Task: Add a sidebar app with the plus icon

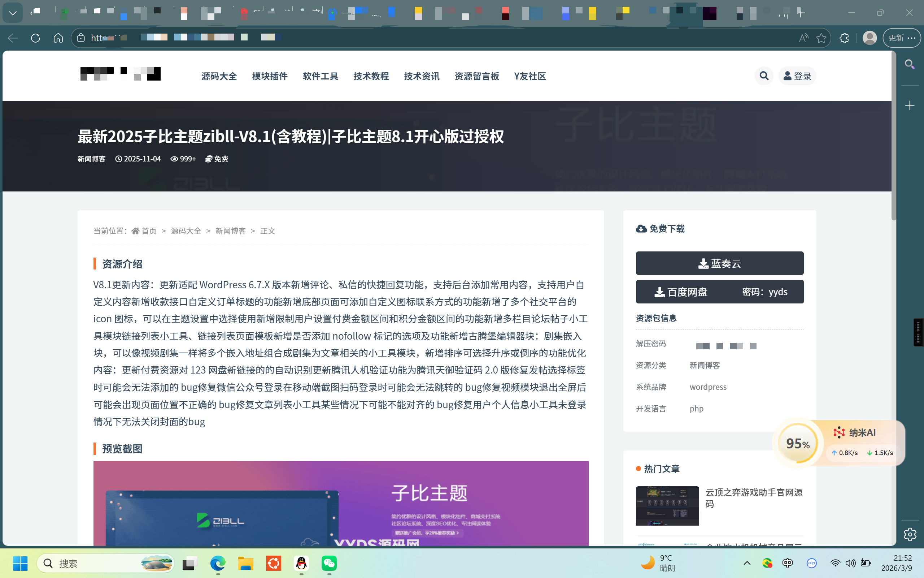Action: (x=910, y=105)
